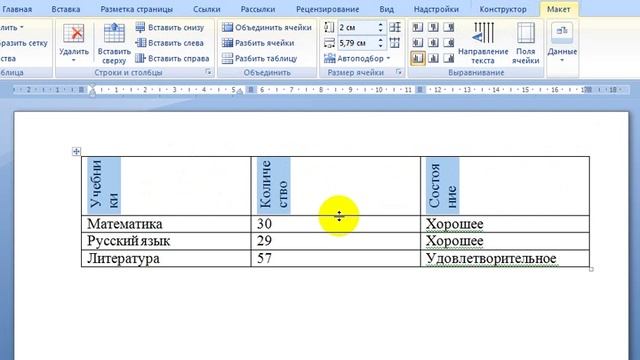This screenshot has width=640, height=360.
Task: Click Разбить ячейки to split cells
Action: click(x=258, y=43)
